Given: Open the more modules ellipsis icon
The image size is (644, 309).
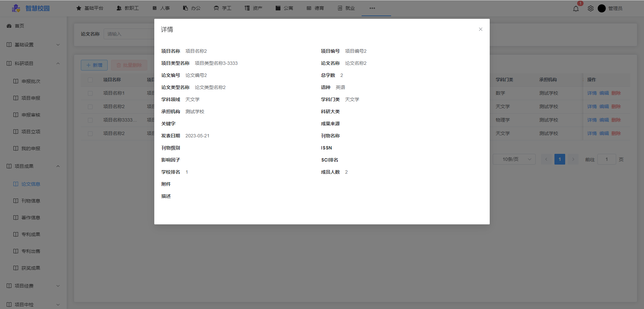Looking at the screenshot, I should (372, 8).
